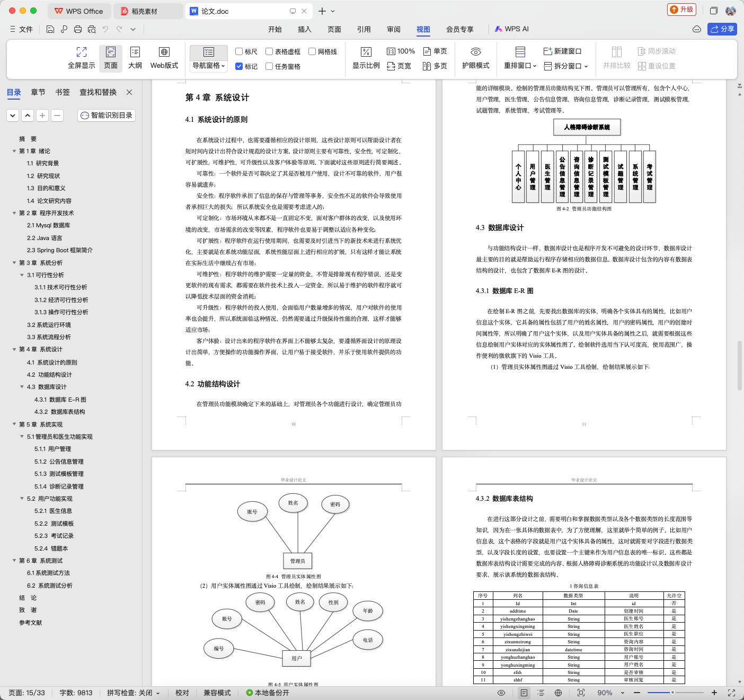Click the zoom out minus button
This screenshot has width=744, height=700.
point(637,693)
